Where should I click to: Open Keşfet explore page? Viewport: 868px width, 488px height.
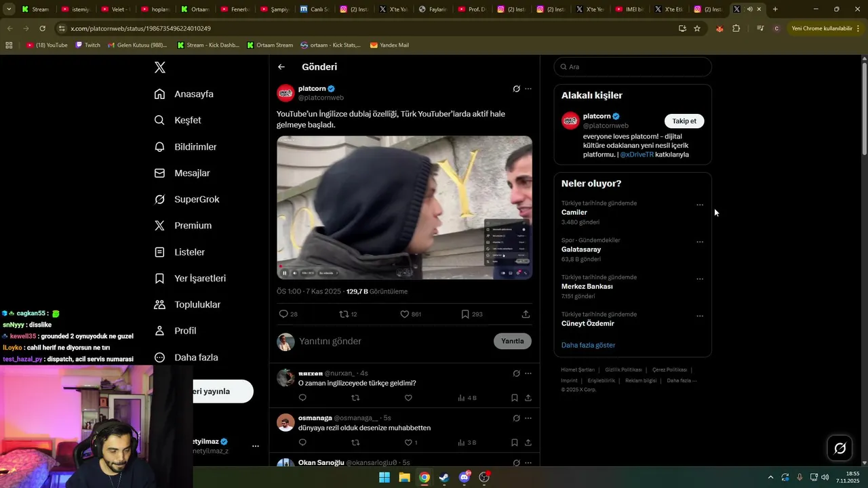pos(178,120)
